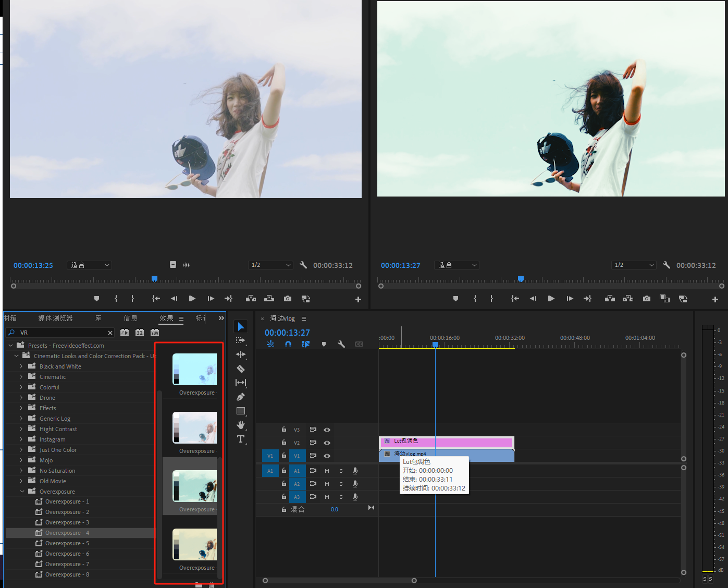Open 海边vlog sequence panel menu
The image size is (728, 588).
pyautogui.click(x=304, y=318)
